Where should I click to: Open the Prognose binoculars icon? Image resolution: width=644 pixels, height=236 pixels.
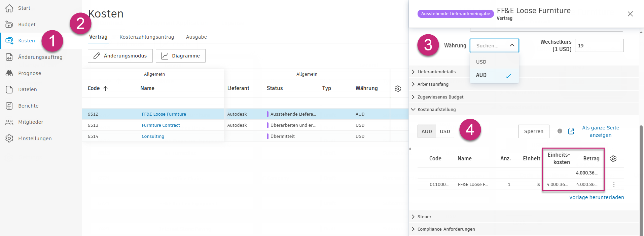(x=9, y=73)
